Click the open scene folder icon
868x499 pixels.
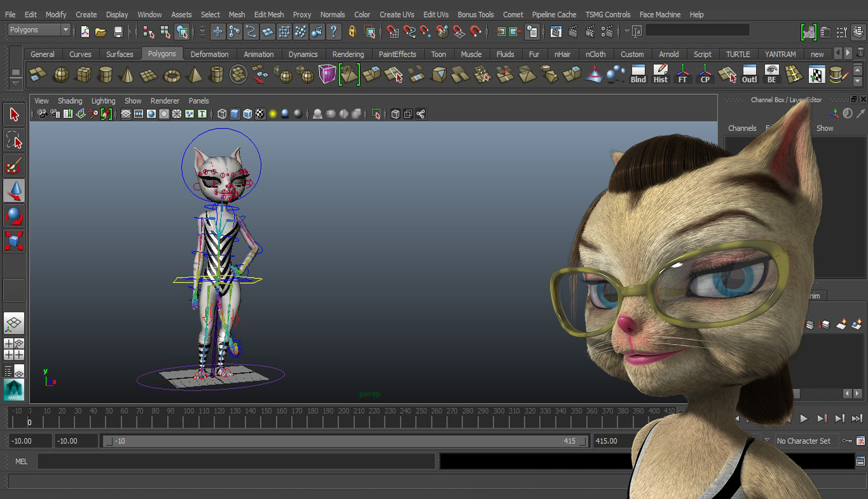[x=100, y=31]
